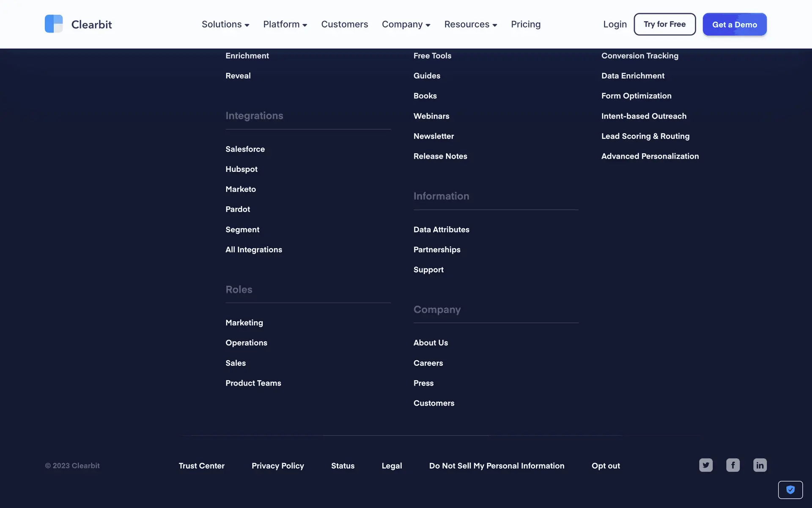Screen dimensions: 812x508
Task: Expand the Platform dropdown menu
Action: pos(285,25)
